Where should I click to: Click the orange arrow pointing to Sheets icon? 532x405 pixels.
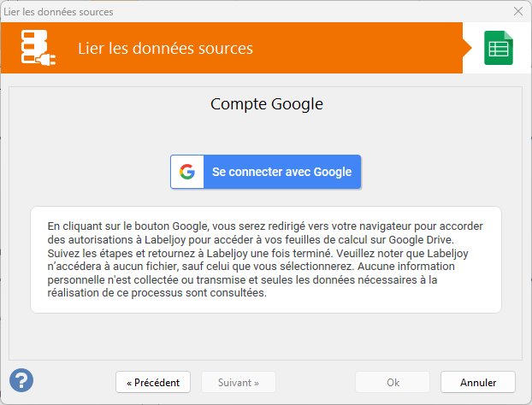tap(467, 48)
